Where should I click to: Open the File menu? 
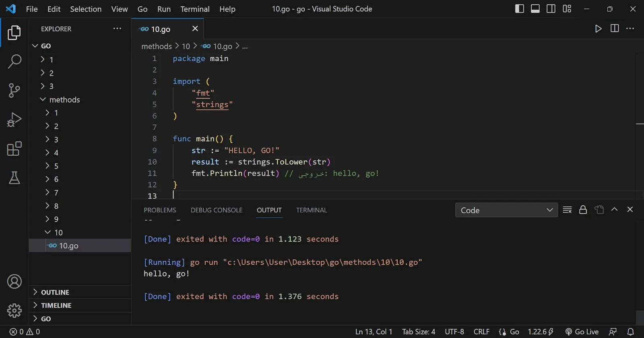coord(32,9)
